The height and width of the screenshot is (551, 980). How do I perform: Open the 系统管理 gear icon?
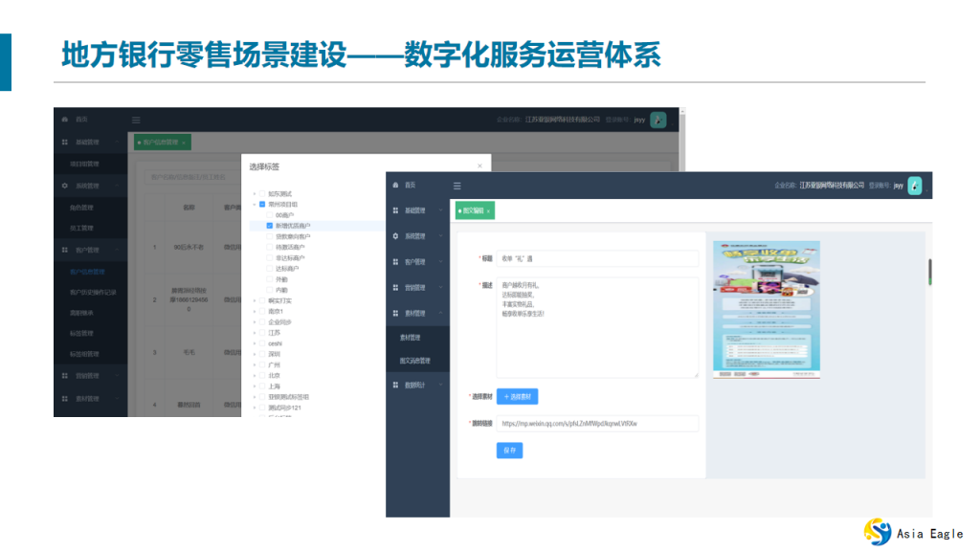pos(394,234)
